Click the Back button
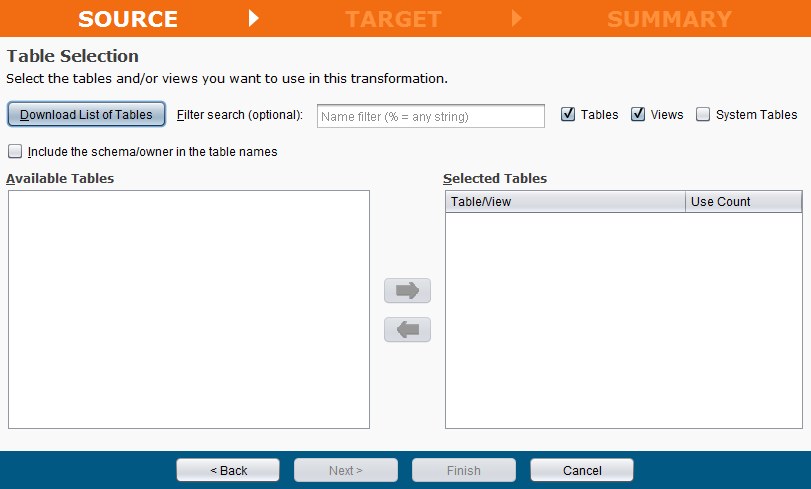811x489 pixels. point(228,470)
